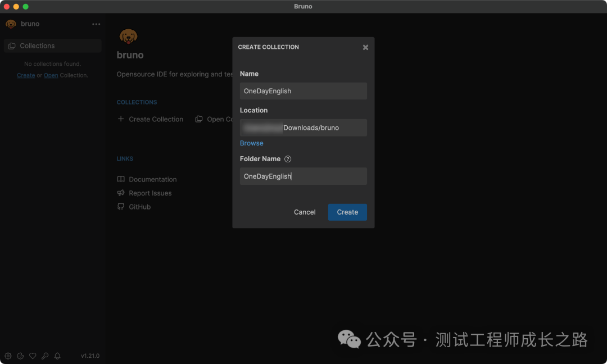
Task: Click the heart icon in bottom bar
Action: [33, 356]
